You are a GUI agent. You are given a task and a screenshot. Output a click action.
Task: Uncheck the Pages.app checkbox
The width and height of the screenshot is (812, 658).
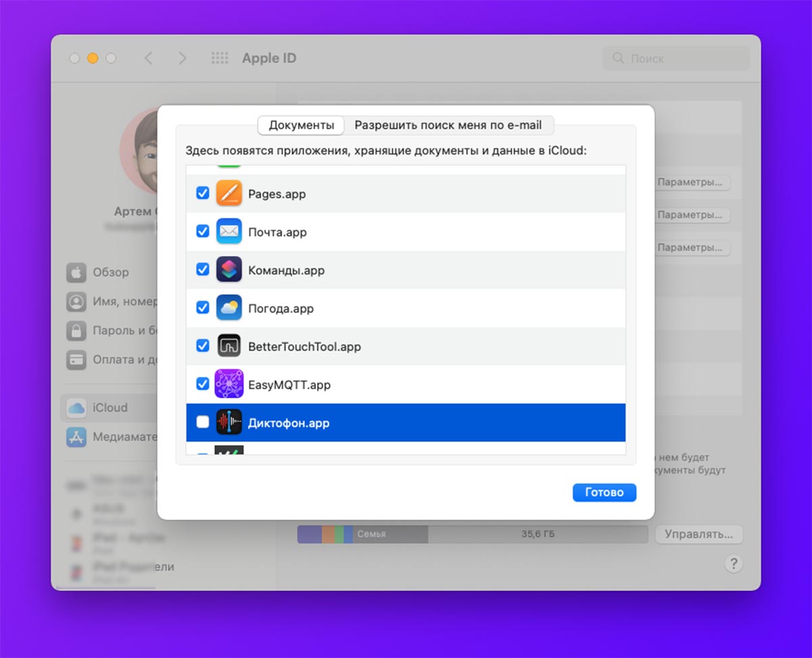point(202,193)
